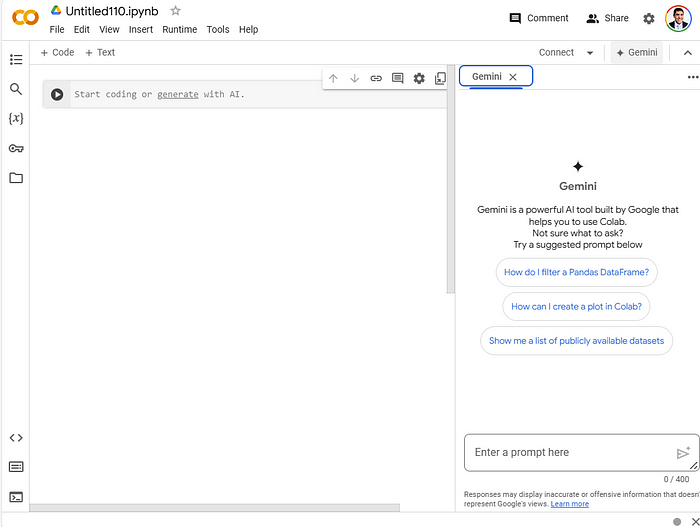Grab the prompt box resize handle
Viewport: 700px width, 527px height.
pos(694,466)
